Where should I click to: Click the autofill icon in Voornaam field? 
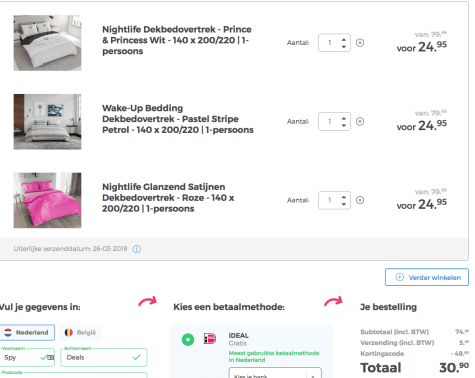[x=50, y=357]
